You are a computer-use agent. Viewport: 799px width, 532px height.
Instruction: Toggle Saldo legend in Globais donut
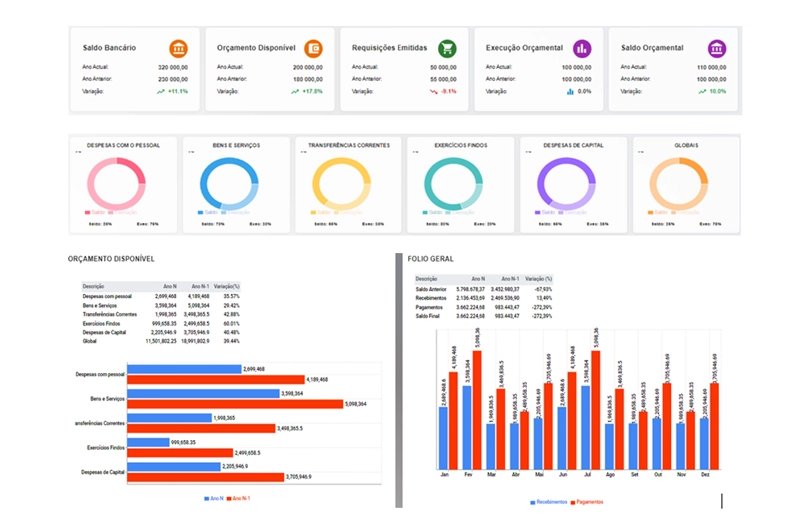(658, 212)
